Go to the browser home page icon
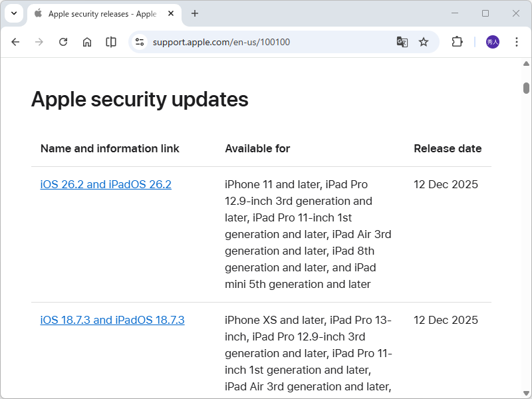The height and width of the screenshot is (399, 532). pos(87,42)
